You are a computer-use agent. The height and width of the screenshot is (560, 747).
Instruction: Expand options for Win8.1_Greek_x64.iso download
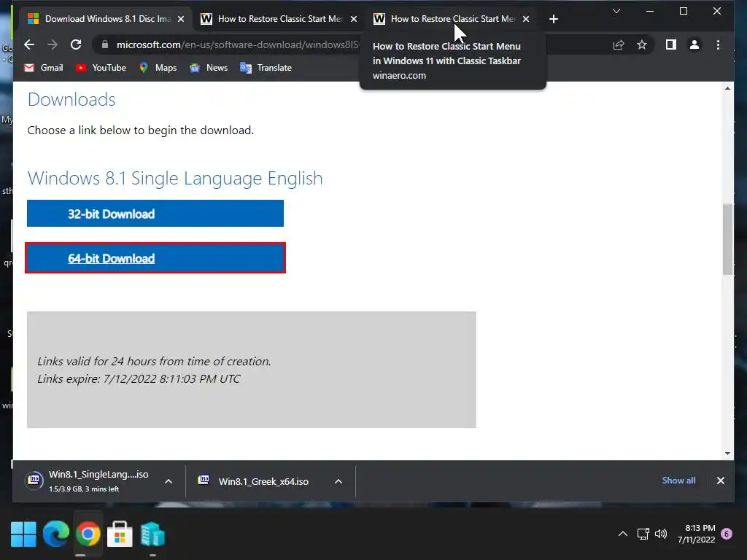pos(338,481)
